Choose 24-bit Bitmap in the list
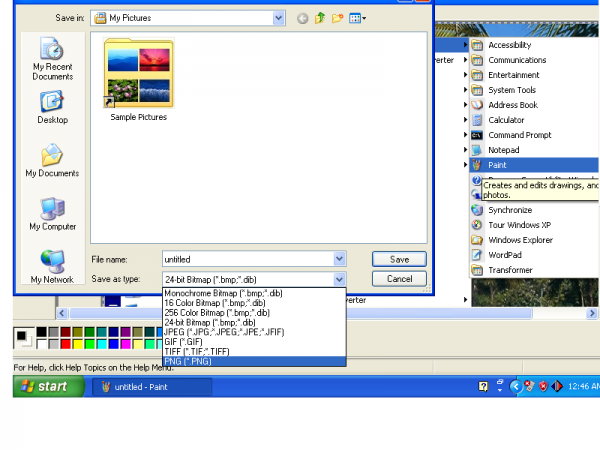The height and width of the screenshot is (450, 600). click(254, 323)
